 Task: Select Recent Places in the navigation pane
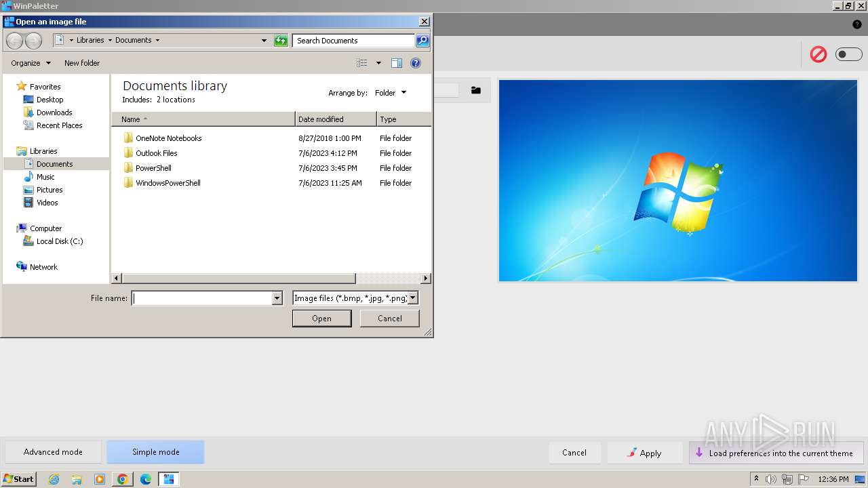(59, 125)
